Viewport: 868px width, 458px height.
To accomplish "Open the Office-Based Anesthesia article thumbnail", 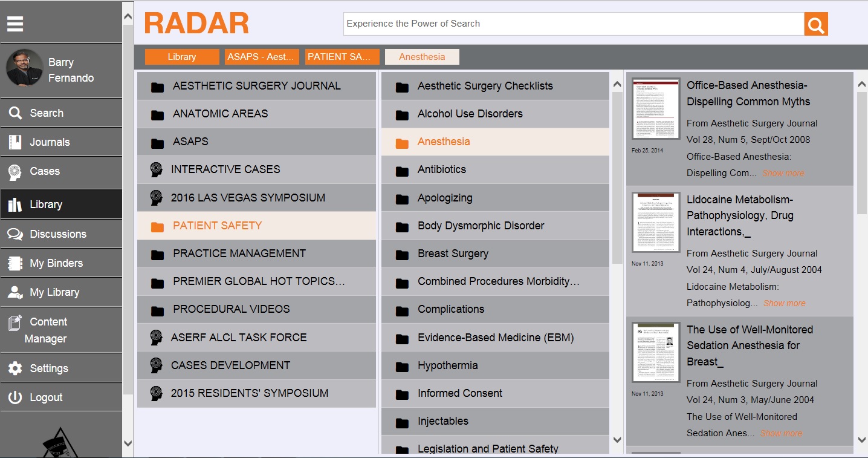I will point(656,109).
